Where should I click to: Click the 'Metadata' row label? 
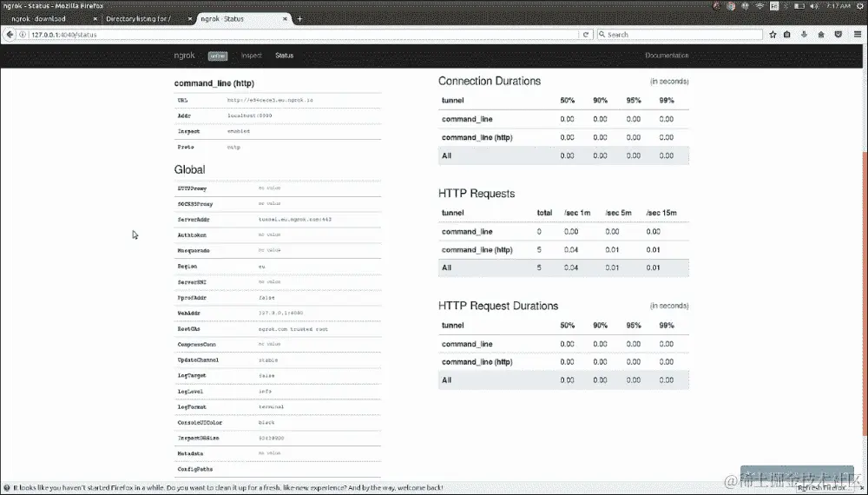[x=190, y=453]
